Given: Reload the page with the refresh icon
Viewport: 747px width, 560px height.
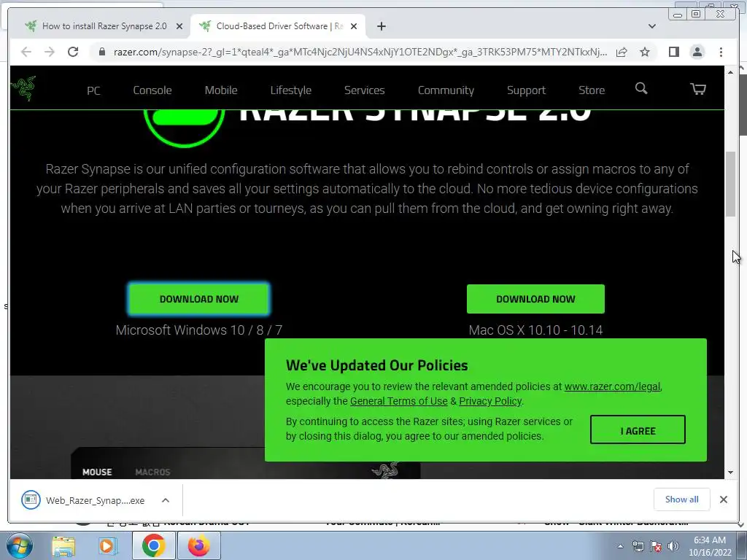Looking at the screenshot, I should pos(73,52).
